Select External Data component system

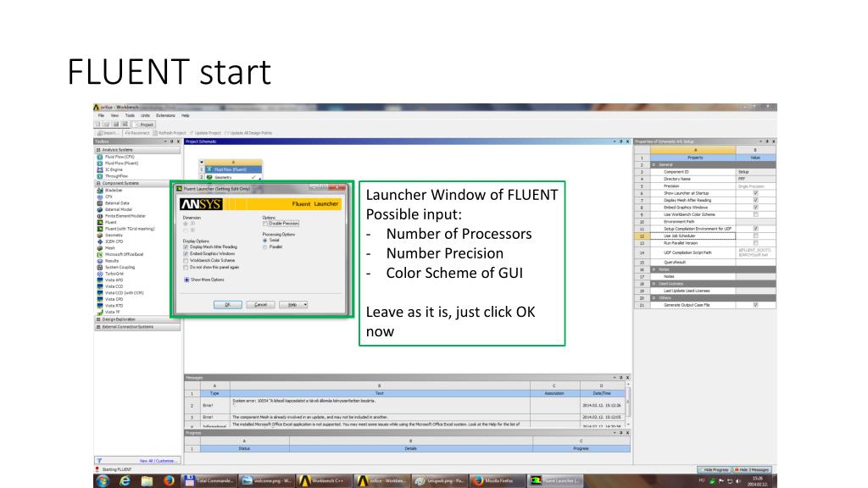(x=116, y=203)
